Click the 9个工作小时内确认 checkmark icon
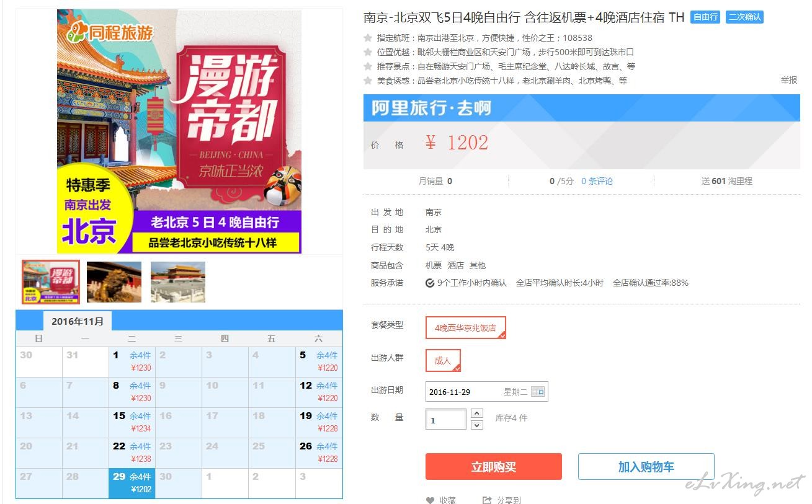 click(x=430, y=283)
